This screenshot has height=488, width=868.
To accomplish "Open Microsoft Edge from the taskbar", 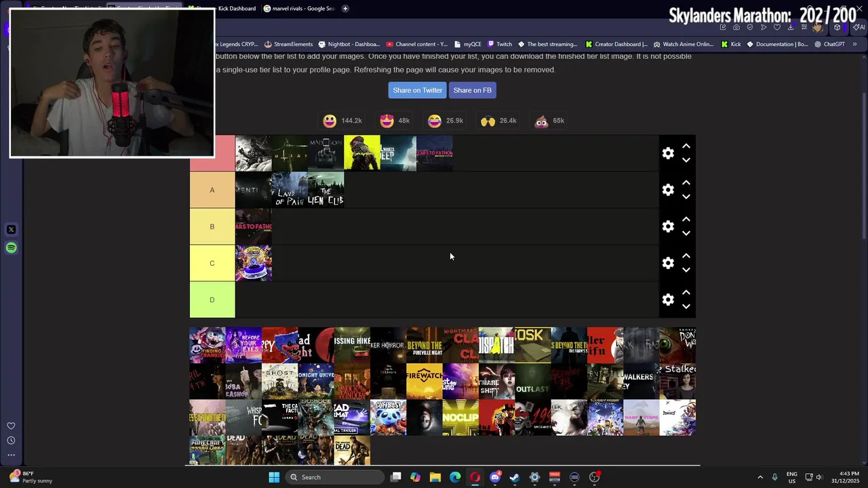I will 455,477.
